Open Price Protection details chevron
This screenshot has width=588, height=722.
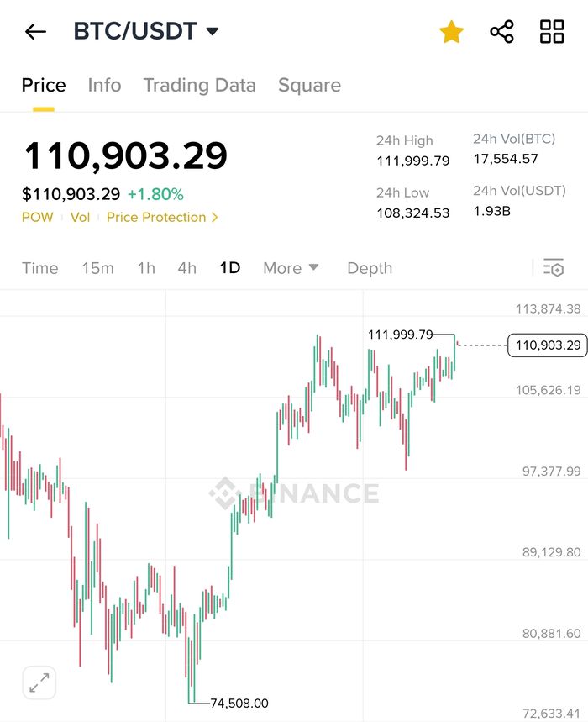(x=215, y=218)
